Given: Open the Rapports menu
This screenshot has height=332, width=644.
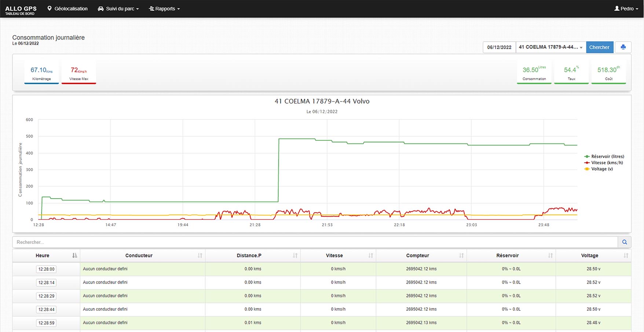Looking at the screenshot, I should pos(164,9).
